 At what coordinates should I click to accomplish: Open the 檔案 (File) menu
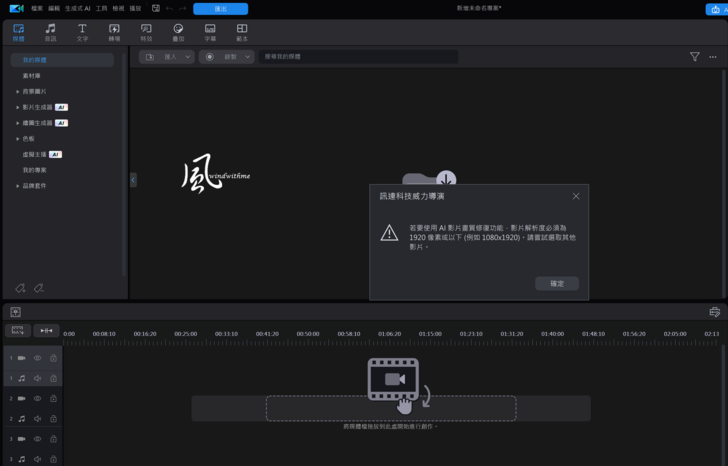point(37,8)
